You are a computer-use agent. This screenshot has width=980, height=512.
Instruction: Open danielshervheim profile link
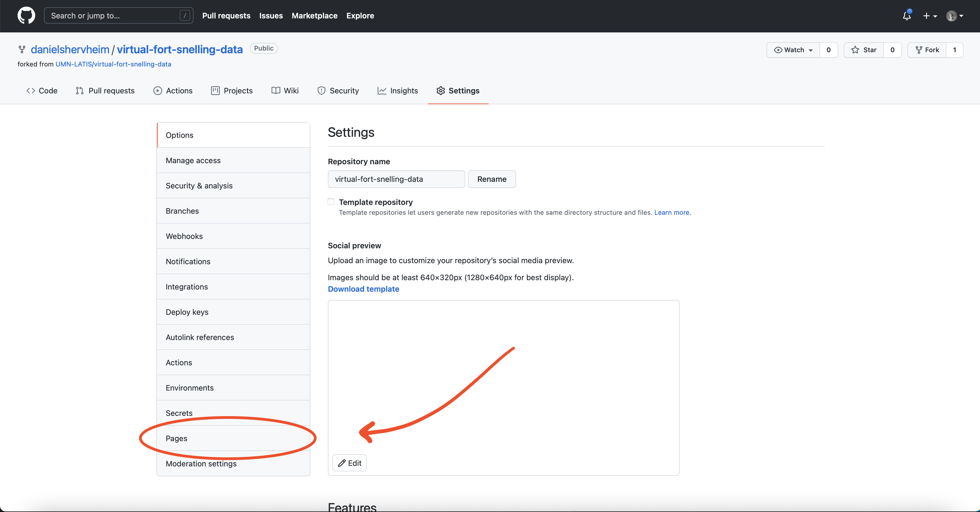coord(70,49)
